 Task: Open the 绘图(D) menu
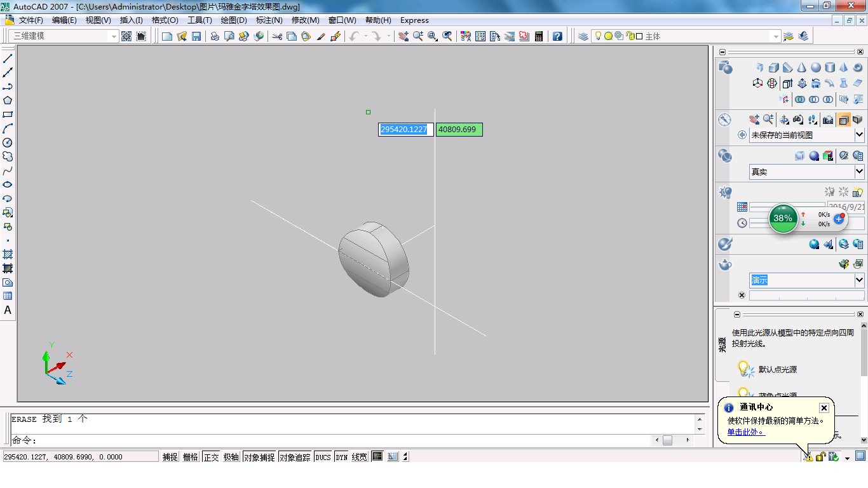click(234, 20)
